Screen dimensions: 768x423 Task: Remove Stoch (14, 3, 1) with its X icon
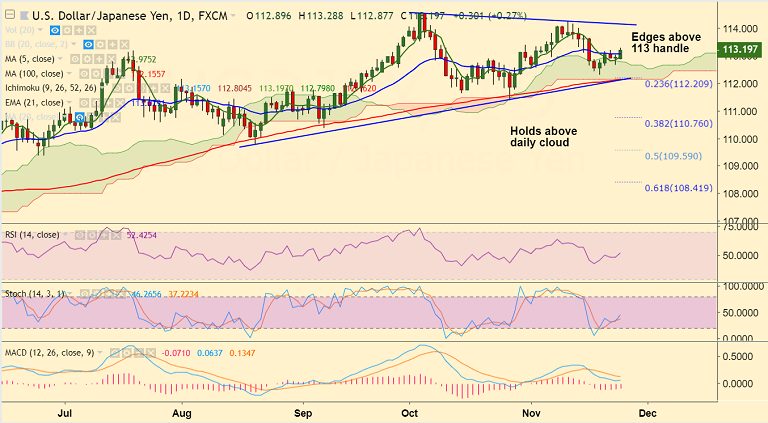(120, 294)
